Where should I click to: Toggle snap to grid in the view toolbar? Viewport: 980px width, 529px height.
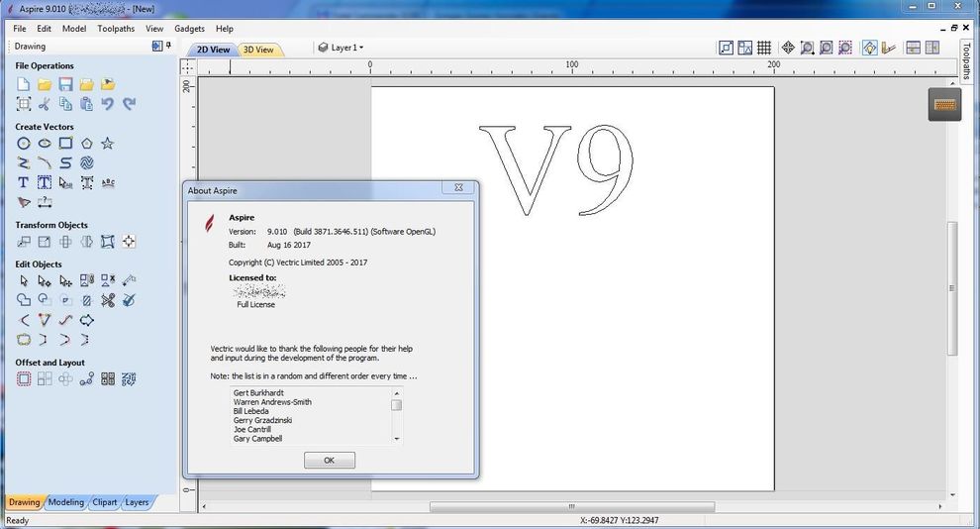[x=764, y=48]
